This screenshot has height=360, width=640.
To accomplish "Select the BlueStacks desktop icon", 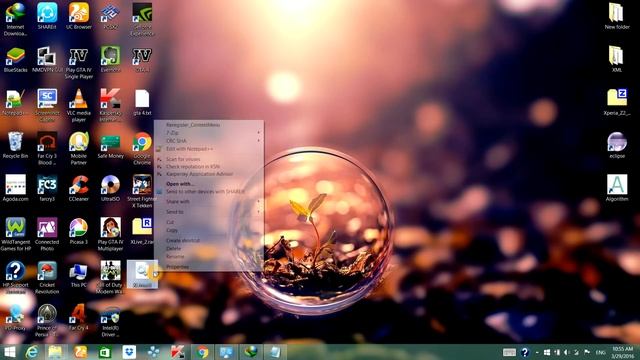I will pos(16,60).
